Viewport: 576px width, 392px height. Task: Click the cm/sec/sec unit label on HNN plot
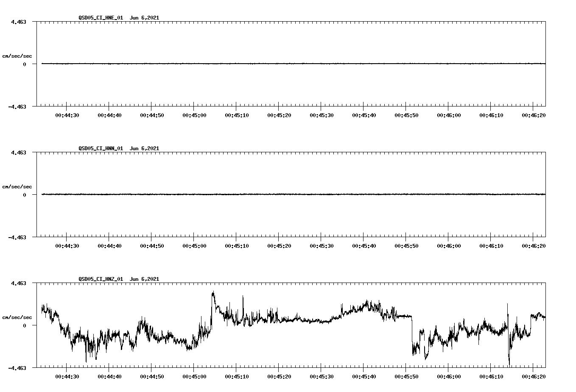[17, 187]
